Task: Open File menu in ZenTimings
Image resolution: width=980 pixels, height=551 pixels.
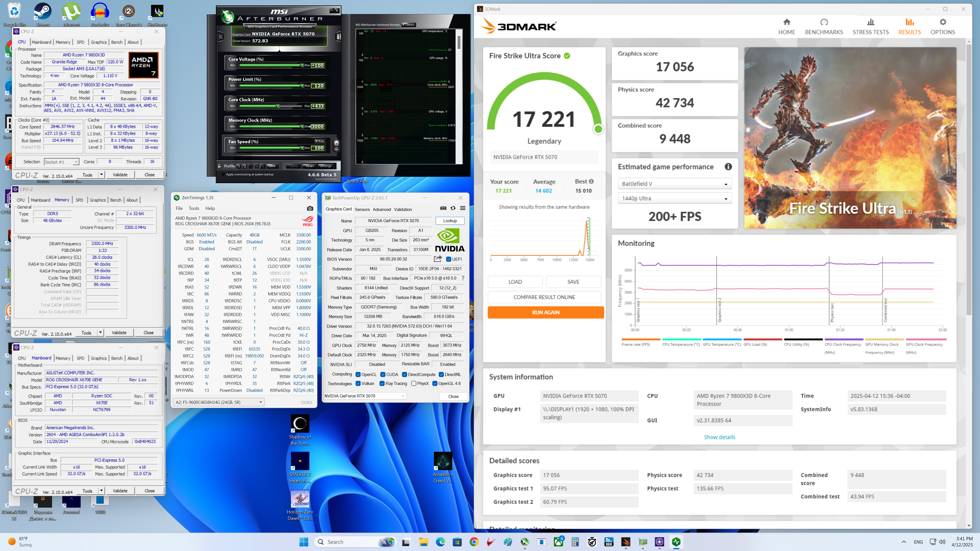Action: [179, 208]
